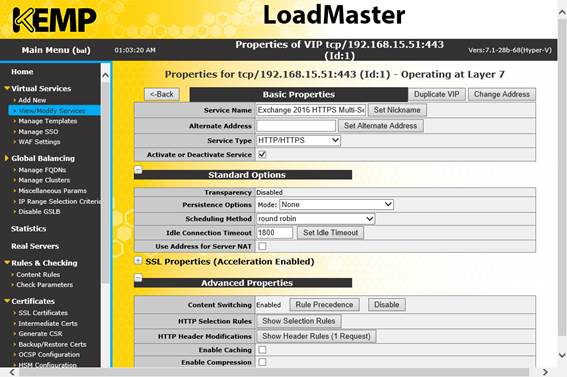Click Show Header Rules (1 Request)
567x377 pixels.
[316, 336]
